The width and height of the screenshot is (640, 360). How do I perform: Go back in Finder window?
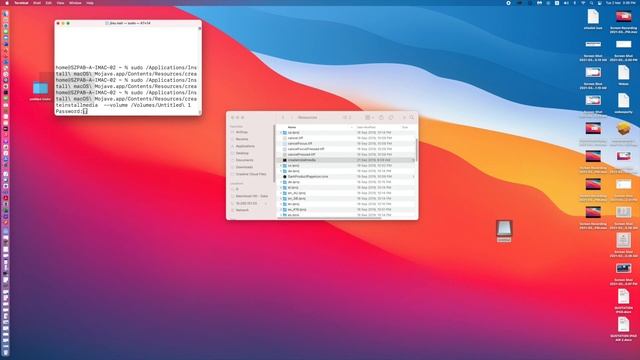click(283, 118)
